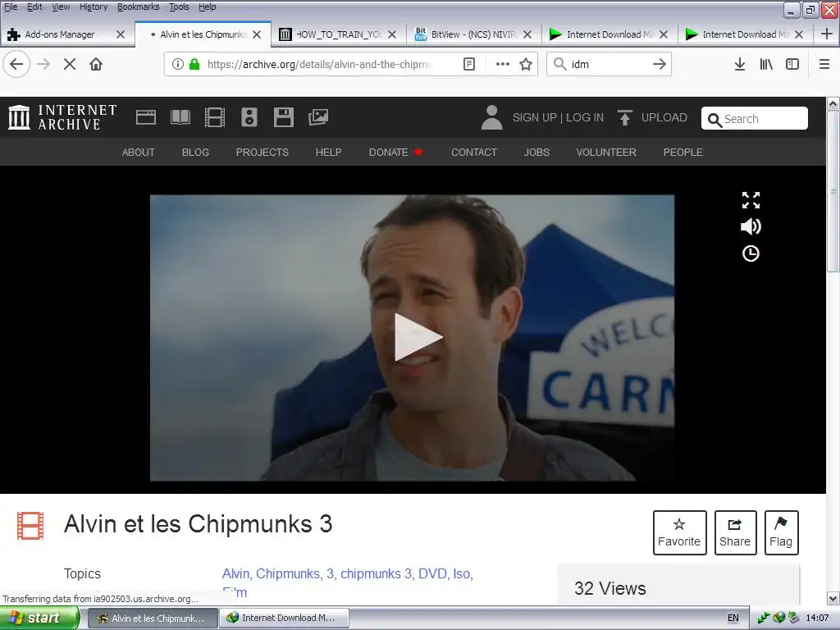Close the Alvin et les Chipmunks tab
Viewport: 840px width, 630px height.
[x=257, y=34]
